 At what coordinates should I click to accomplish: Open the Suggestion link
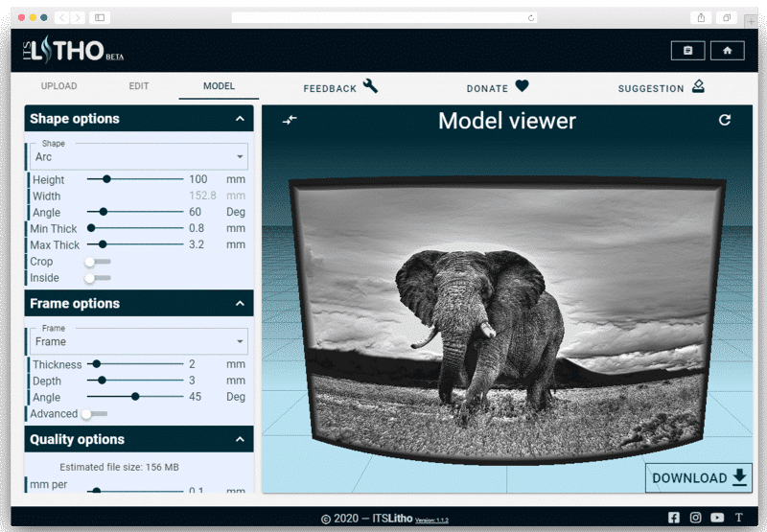point(661,86)
